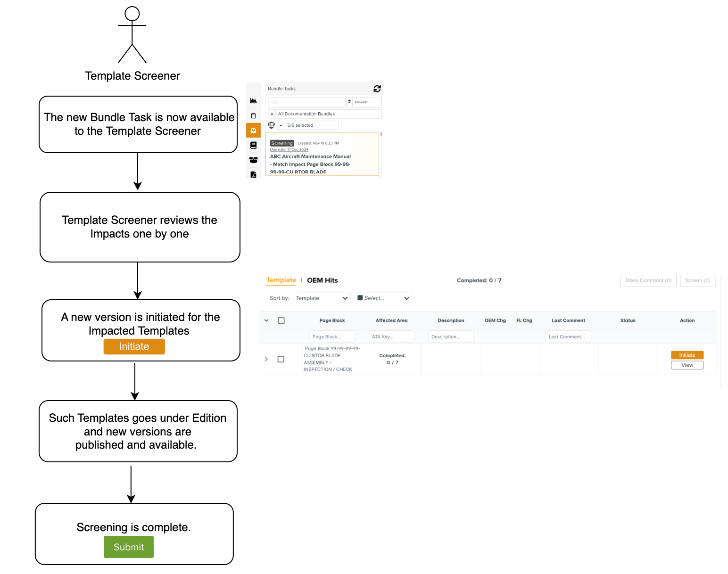Image resolution: width=728 pixels, height=574 pixels.
Task: Tick the select-all checkbox in table header
Action: pyautogui.click(x=281, y=320)
